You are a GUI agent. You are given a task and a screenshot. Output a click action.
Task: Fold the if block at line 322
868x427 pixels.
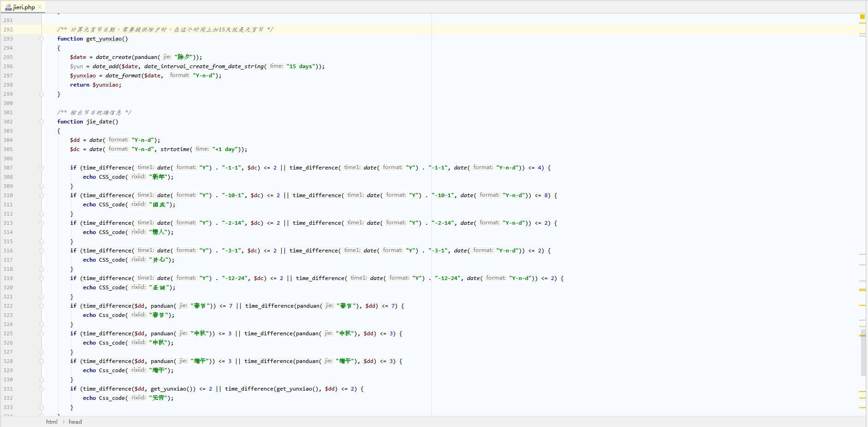tap(41, 306)
